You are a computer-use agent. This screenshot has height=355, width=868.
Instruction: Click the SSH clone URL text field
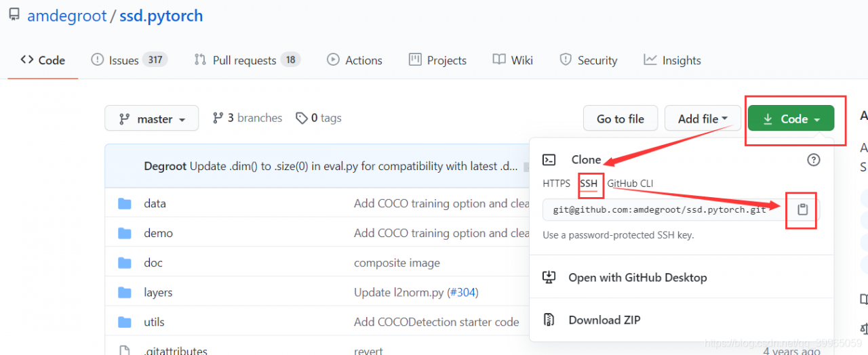(x=659, y=209)
